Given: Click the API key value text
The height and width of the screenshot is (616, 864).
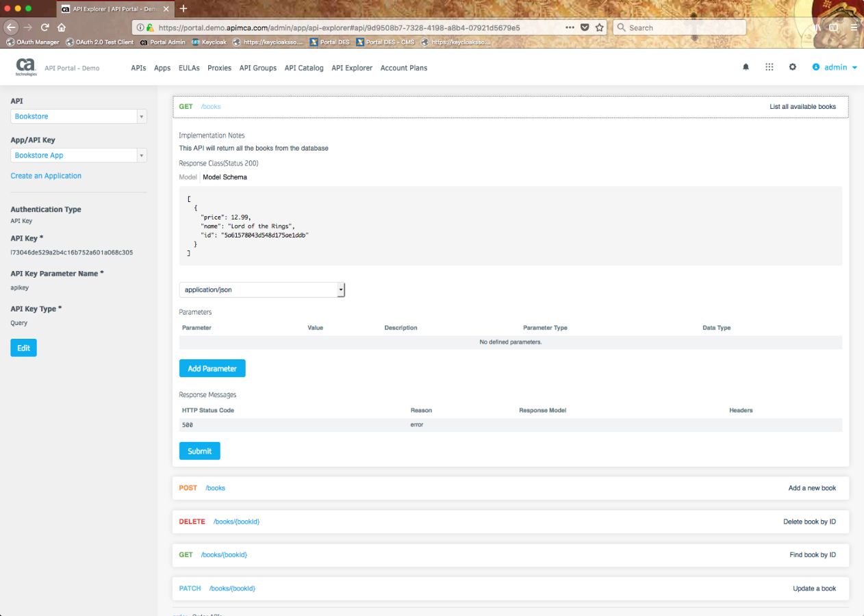Looking at the screenshot, I should click(x=72, y=253).
